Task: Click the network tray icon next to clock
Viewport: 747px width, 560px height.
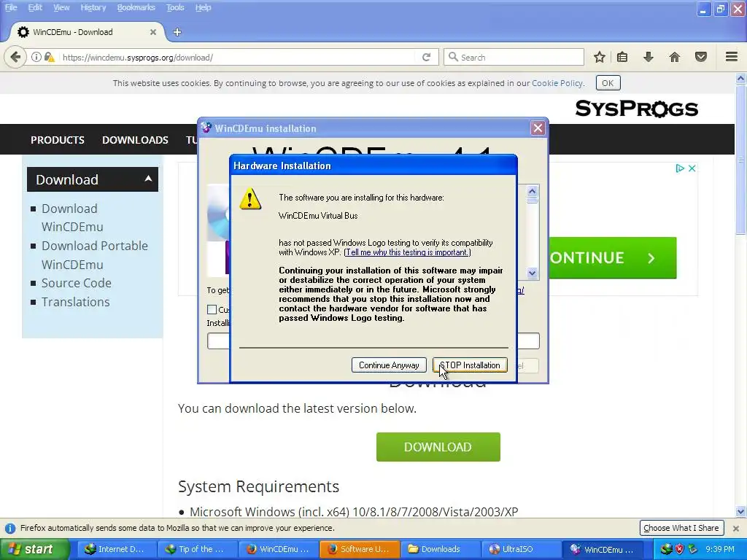Action: pyautogui.click(x=693, y=549)
